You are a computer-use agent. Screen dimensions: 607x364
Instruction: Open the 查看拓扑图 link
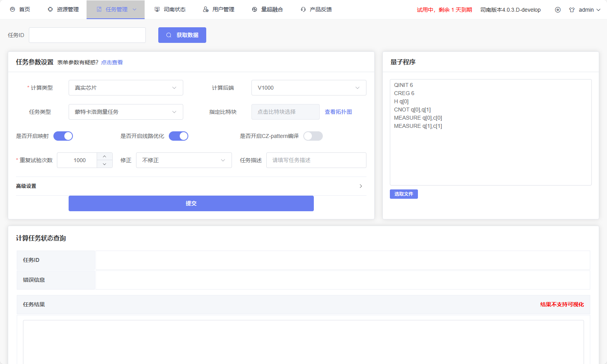tap(338, 112)
